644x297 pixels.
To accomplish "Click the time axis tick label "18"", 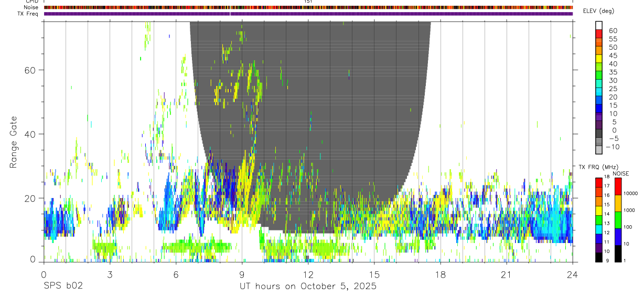I will pyautogui.click(x=440, y=274).
